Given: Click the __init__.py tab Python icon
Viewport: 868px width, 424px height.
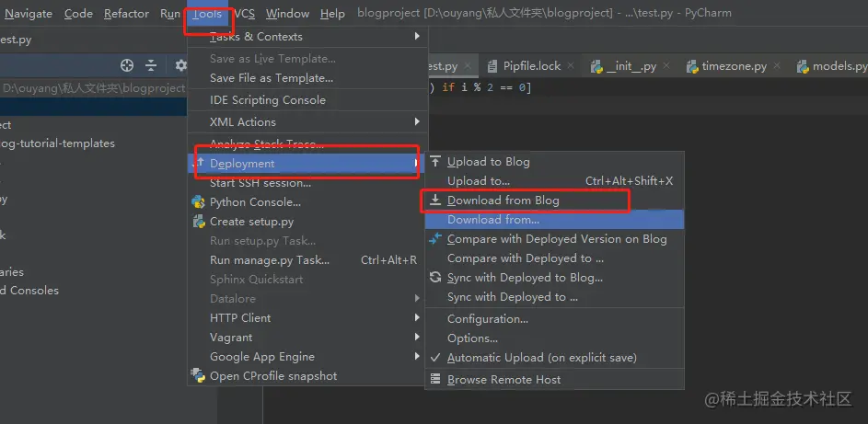Looking at the screenshot, I should coord(596,67).
